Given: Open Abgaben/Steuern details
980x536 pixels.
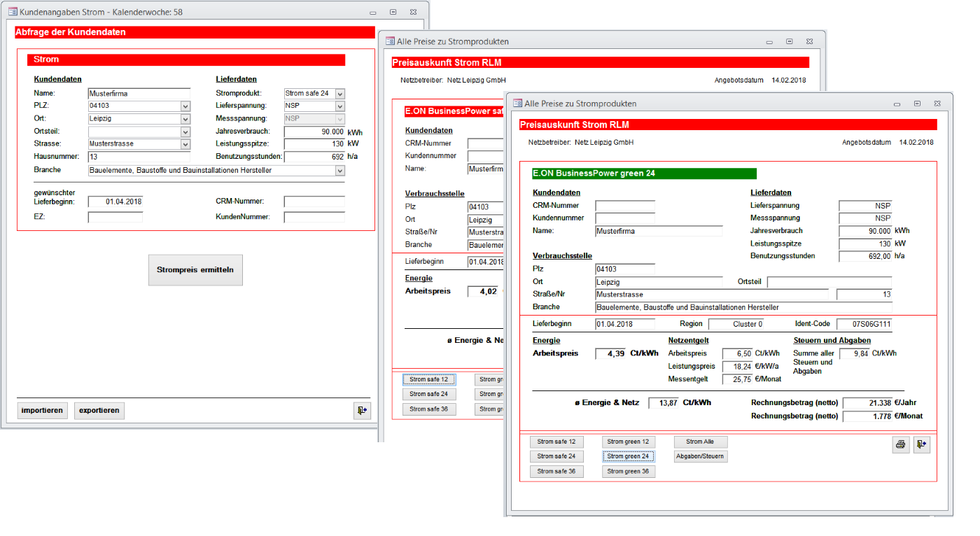Looking at the screenshot, I should 701,456.
